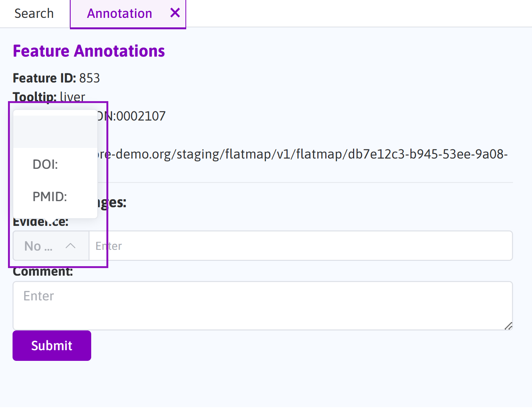Open the Annotation tab
532x408 pixels.
point(119,14)
